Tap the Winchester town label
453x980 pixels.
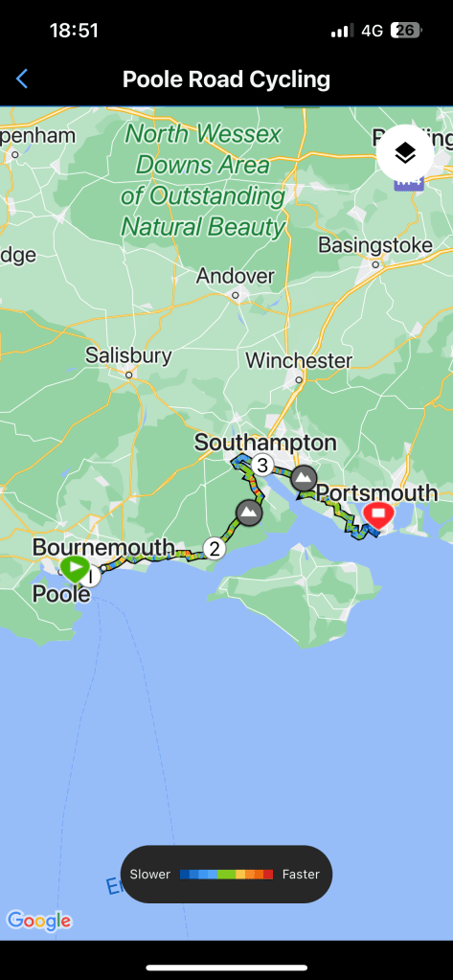(299, 360)
